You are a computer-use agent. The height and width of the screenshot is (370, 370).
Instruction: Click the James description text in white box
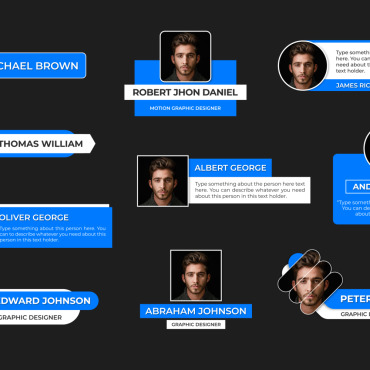pyautogui.click(x=353, y=62)
